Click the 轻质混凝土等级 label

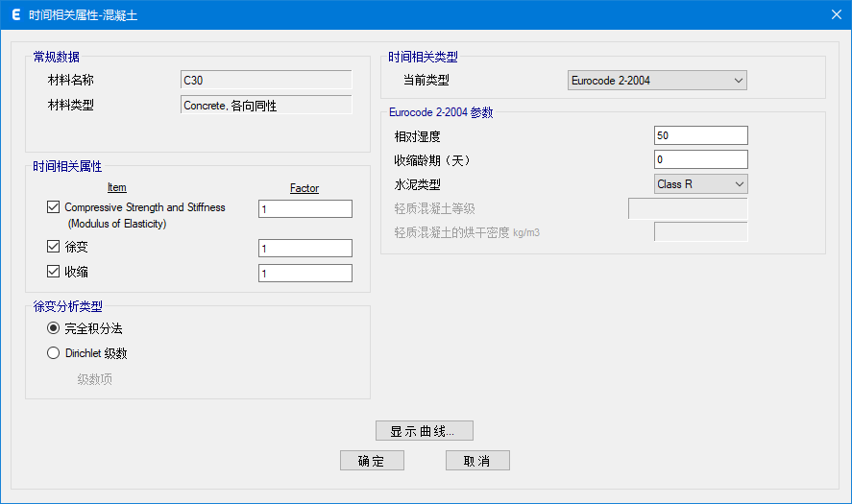pyautogui.click(x=435, y=208)
